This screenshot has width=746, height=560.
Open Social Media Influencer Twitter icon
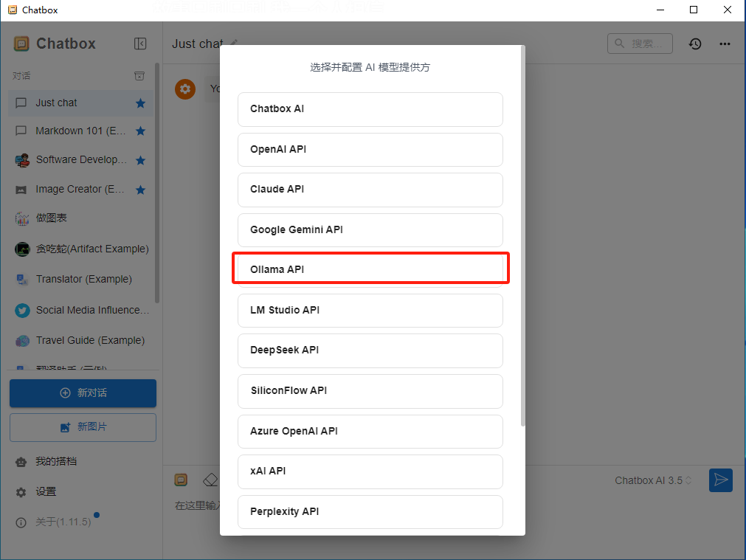point(22,310)
